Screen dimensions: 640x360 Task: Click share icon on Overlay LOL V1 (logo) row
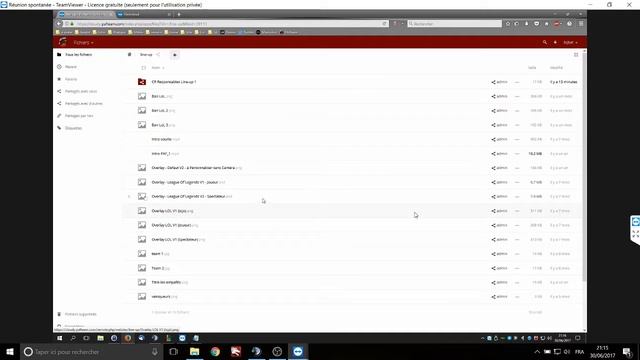click(493, 211)
